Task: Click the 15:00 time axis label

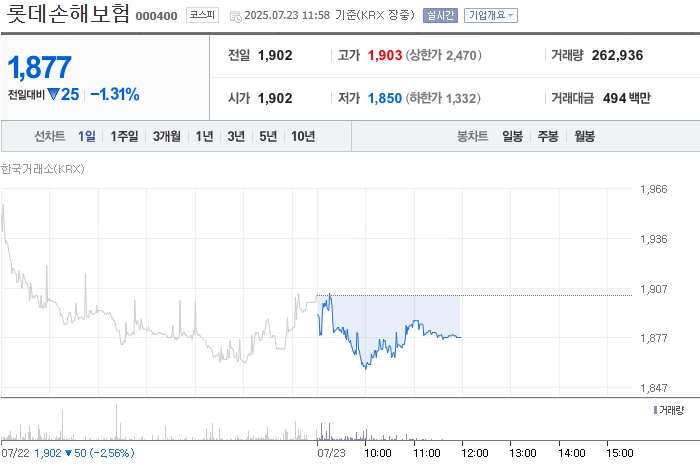Action: [x=620, y=453]
